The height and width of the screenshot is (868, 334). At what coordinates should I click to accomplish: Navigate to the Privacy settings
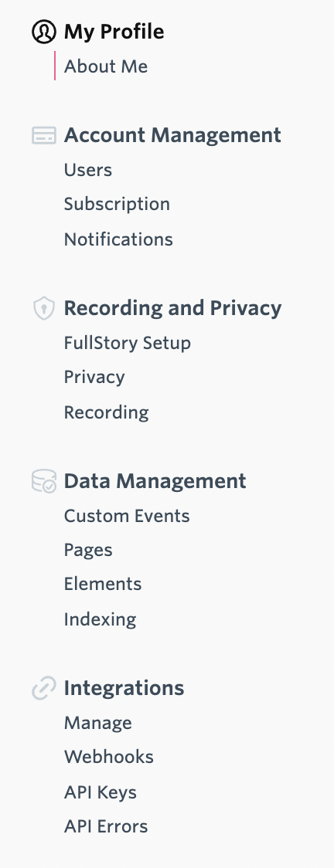(x=94, y=378)
